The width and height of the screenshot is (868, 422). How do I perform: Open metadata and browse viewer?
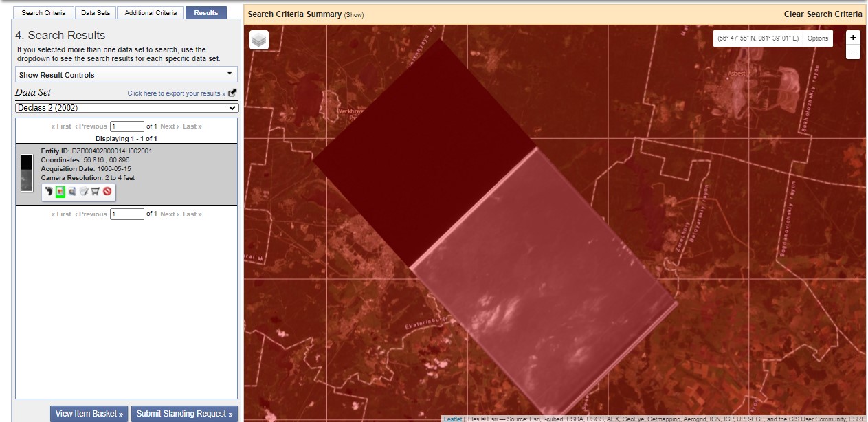tap(72, 192)
